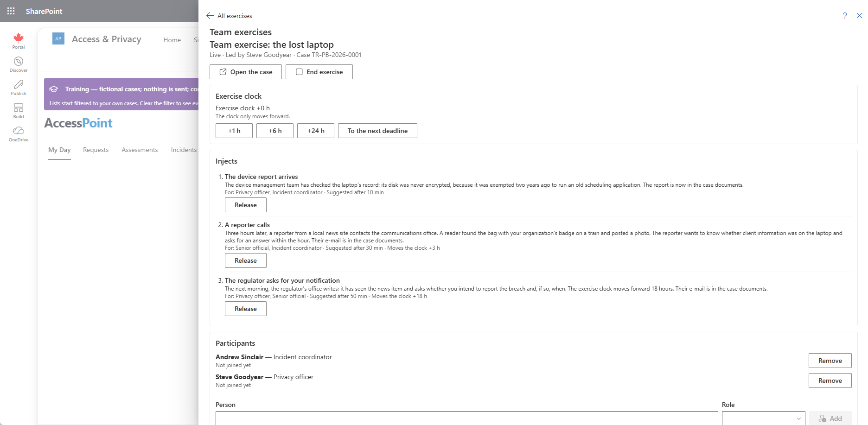Open Discover in the sidebar
Viewport: 868px width, 425px height.
click(19, 64)
